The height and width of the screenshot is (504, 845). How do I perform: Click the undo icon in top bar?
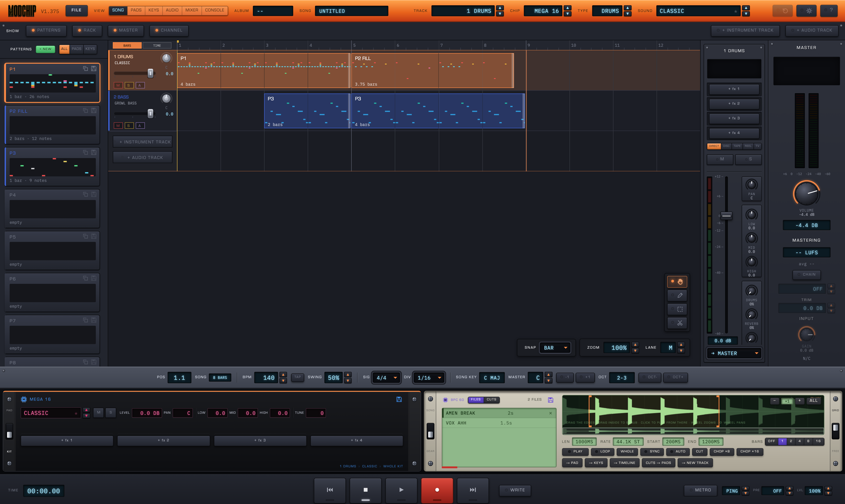point(782,11)
